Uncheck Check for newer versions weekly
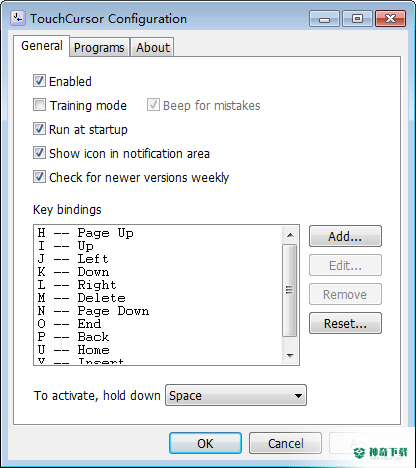416x468 pixels. 39,177
